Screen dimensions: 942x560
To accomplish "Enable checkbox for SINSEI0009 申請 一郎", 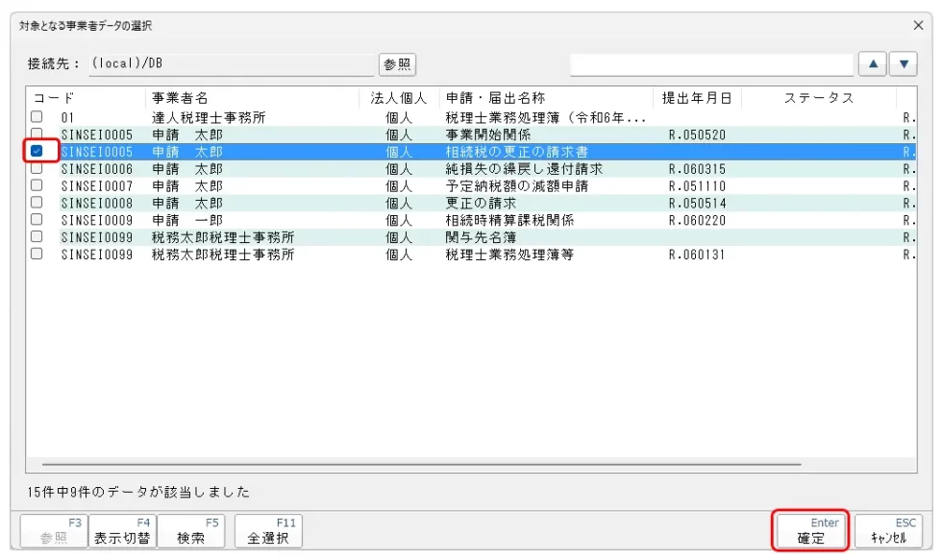I will coord(37,220).
